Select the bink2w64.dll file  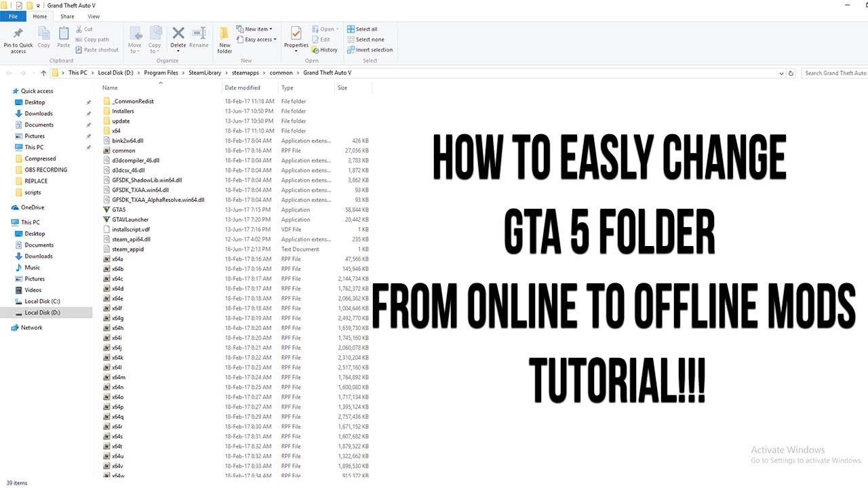point(123,141)
